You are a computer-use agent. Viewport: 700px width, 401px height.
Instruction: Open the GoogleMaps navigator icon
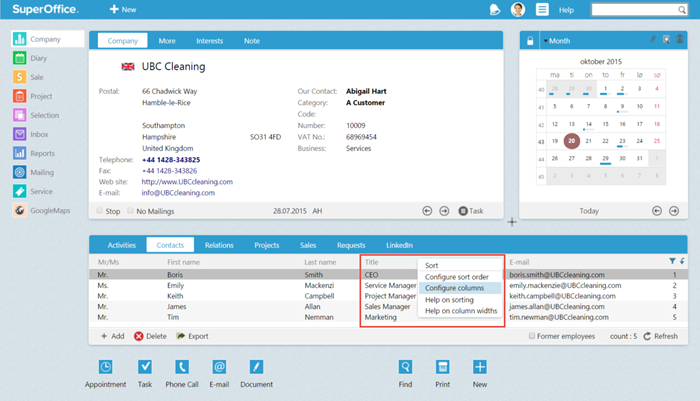20,210
